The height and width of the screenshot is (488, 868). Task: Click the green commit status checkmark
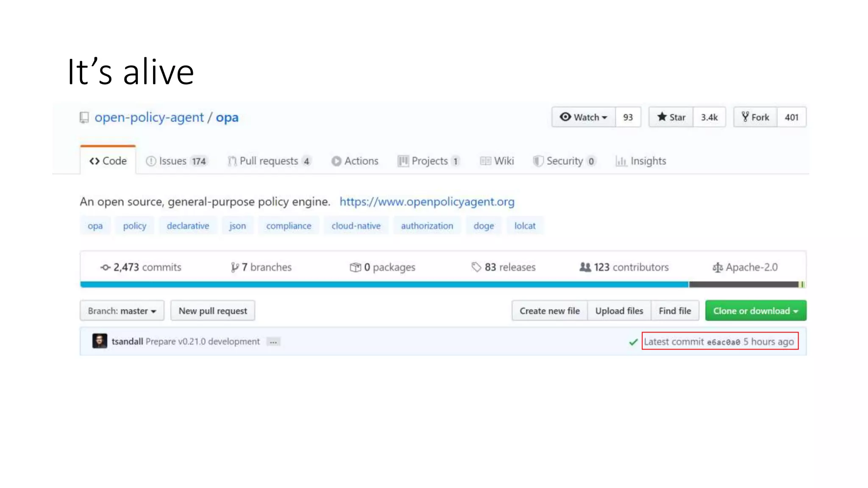[x=633, y=342]
